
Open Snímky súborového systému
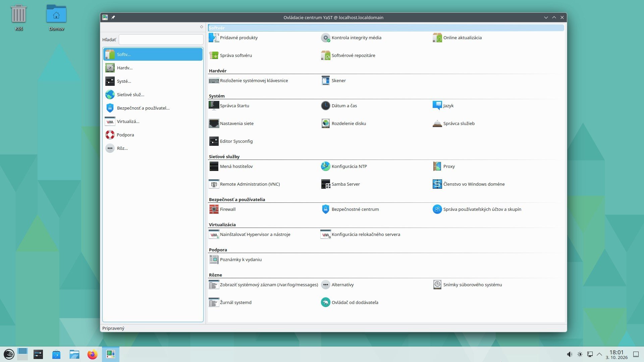(467, 285)
